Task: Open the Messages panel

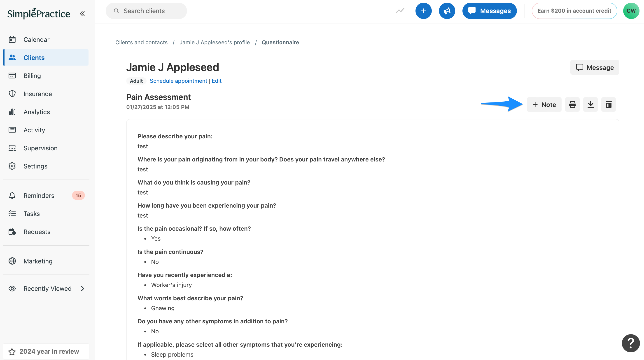Action: pos(489,11)
